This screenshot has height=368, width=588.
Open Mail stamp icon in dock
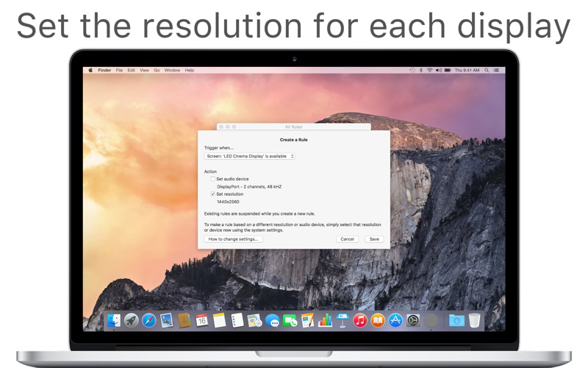click(x=167, y=320)
